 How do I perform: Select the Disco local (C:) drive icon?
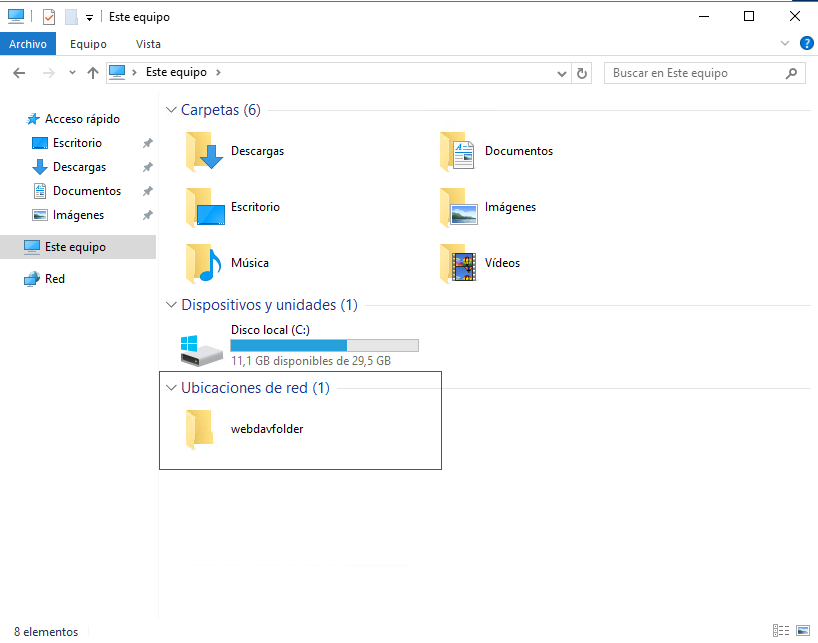pos(201,350)
